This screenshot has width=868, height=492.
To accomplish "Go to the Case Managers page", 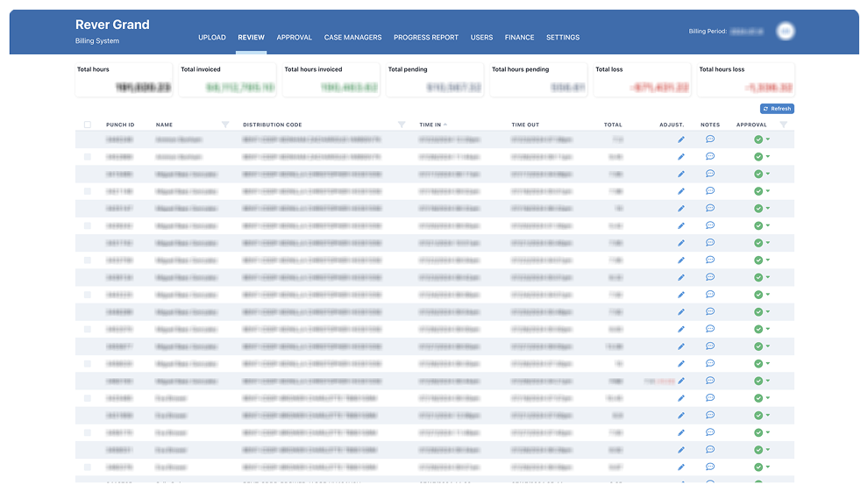I will pos(352,38).
